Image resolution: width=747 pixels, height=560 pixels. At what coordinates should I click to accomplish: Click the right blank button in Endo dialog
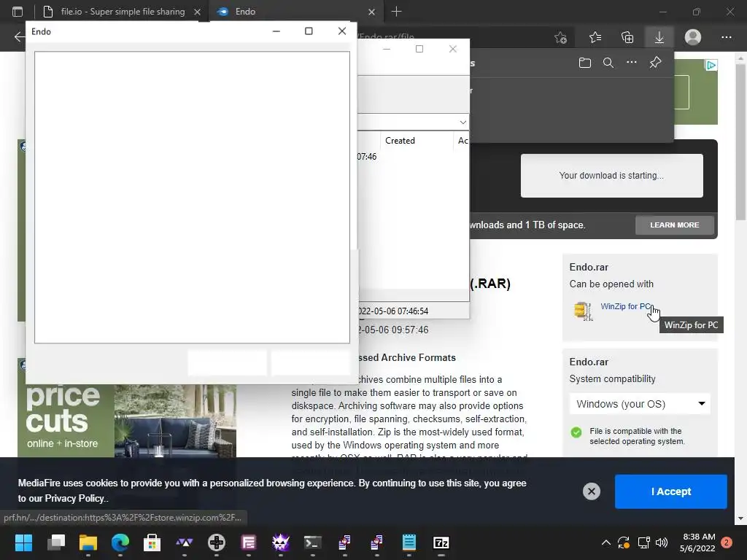pos(311,363)
